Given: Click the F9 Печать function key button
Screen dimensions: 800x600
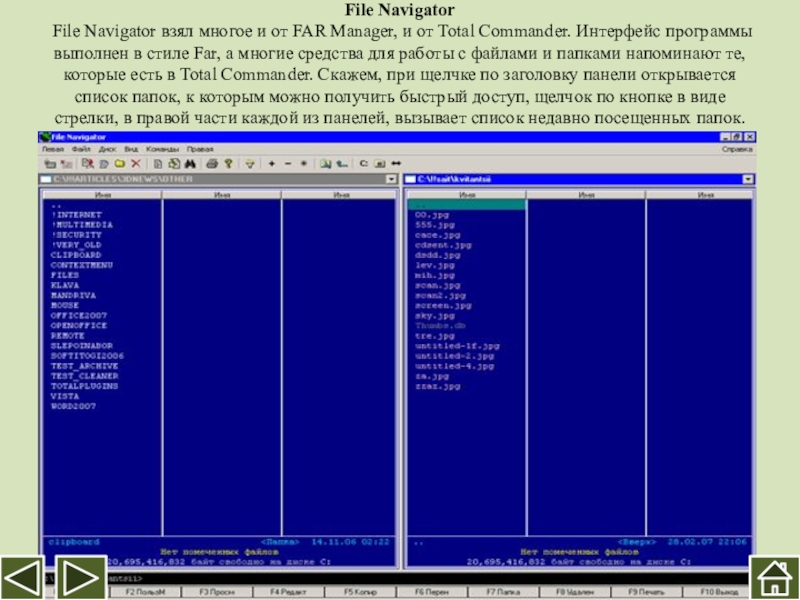Looking at the screenshot, I should pos(646,592).
